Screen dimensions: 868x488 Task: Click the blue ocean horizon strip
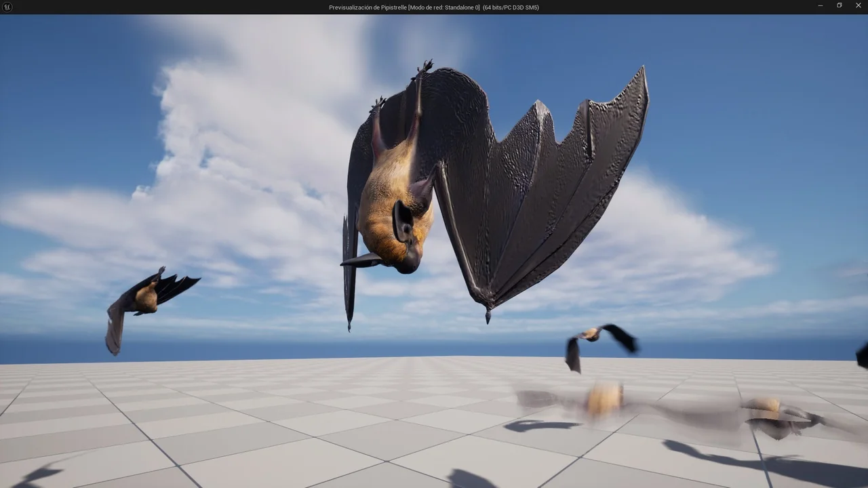click(271, 349)
